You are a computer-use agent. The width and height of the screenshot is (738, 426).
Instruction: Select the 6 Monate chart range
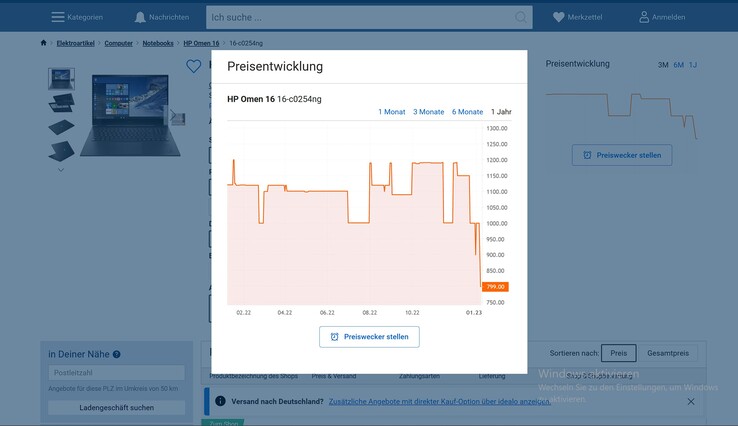(x=467, y=112)
